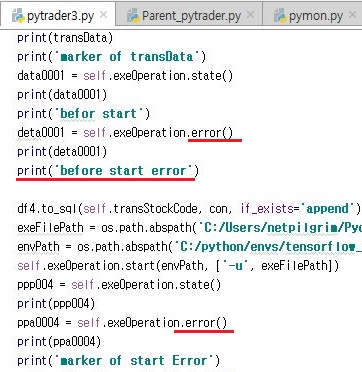This screenshot has width=362, height=372.
Task: Click the print(data0001) line
Action: 62,95
